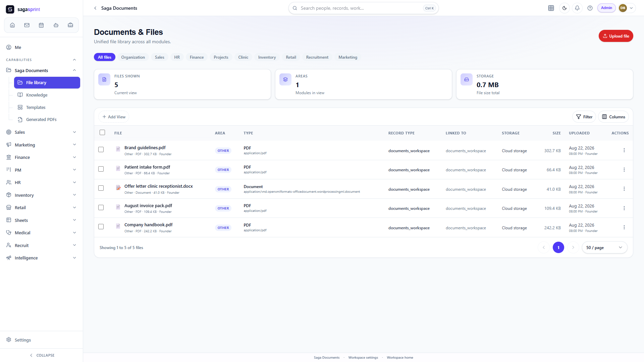This screenshot has width=644, height=362.
Task: Click the Areas card layers icon
Action: [285, 79]
